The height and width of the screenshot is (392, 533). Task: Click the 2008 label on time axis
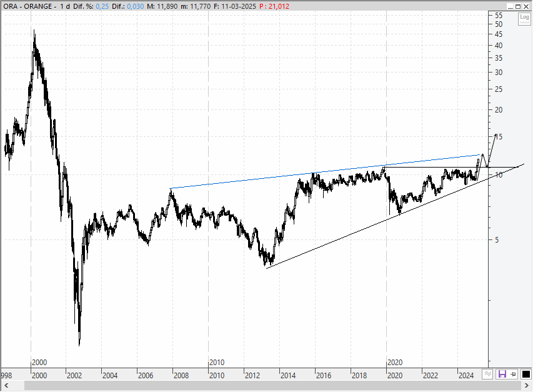coord(181,376)
